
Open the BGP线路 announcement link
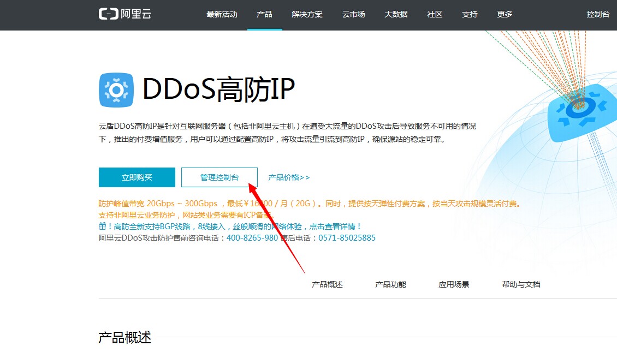click(238, 226)
